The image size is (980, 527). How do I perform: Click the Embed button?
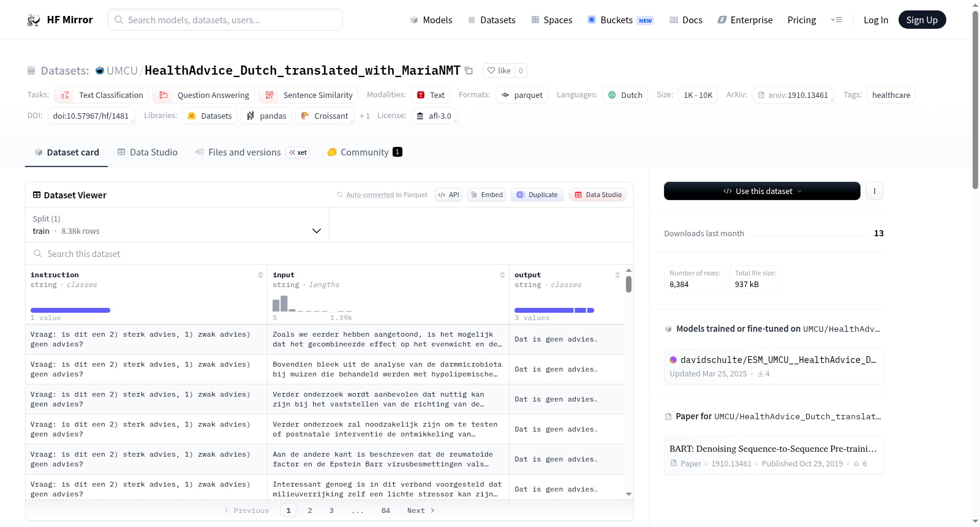(486, 195)
